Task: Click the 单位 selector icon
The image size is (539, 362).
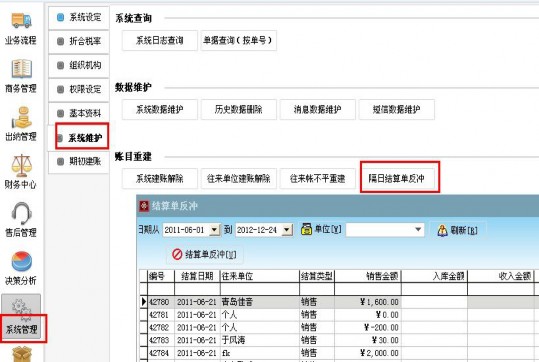Action: tap(306, 229)
